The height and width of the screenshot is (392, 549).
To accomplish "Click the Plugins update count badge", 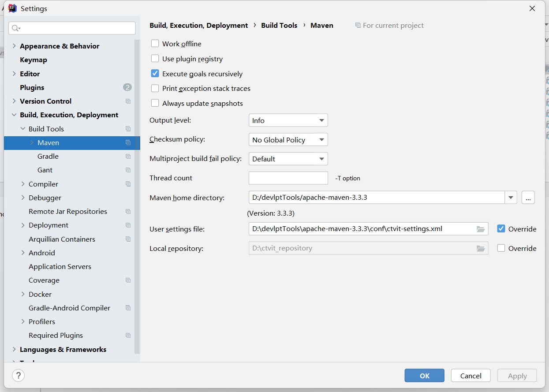I will [x=127, y=87].
